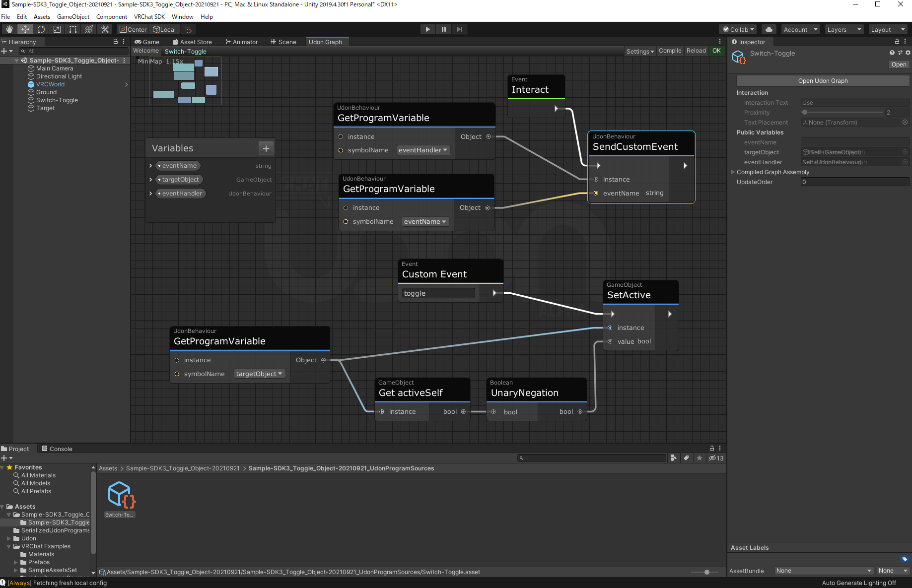912x588 pixels.
Task: Show hidden objects using the eye counter
Action: [716, 458]
